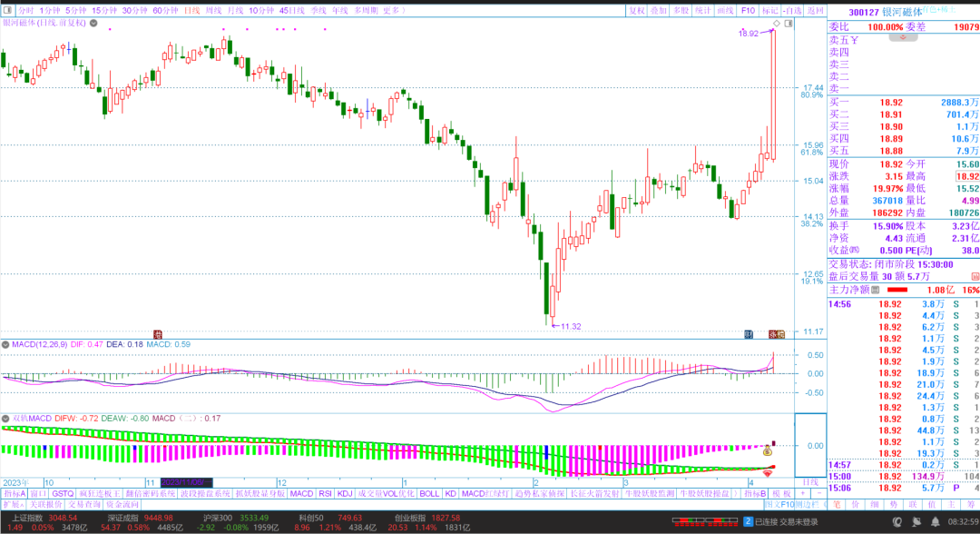
Task: Select the KDJ indicator tab
Action: click(x=344, y=493)
